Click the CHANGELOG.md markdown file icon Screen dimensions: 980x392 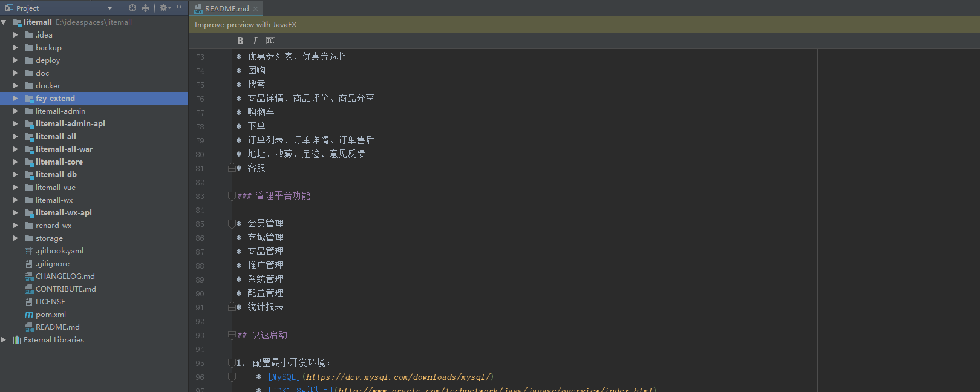click(x=29, y=276)
